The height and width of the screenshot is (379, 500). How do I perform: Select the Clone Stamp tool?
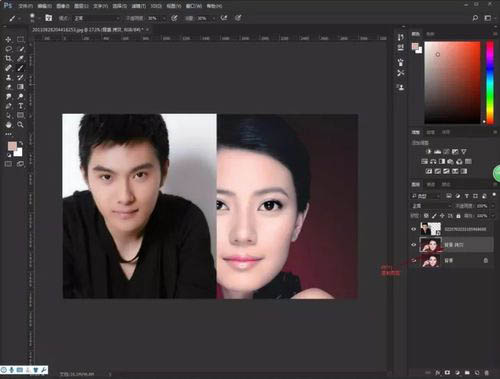[8, 77]
